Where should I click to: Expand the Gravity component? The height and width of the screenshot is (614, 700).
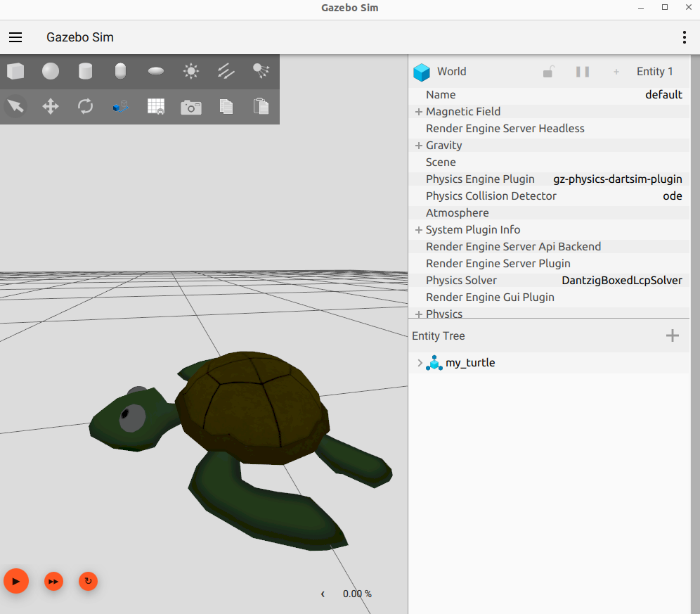pos(419,146)
